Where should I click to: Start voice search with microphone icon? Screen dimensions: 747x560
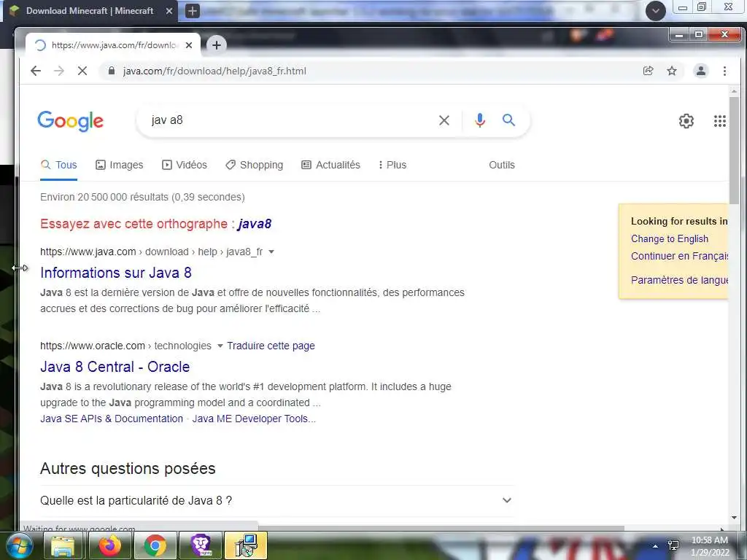480,120
